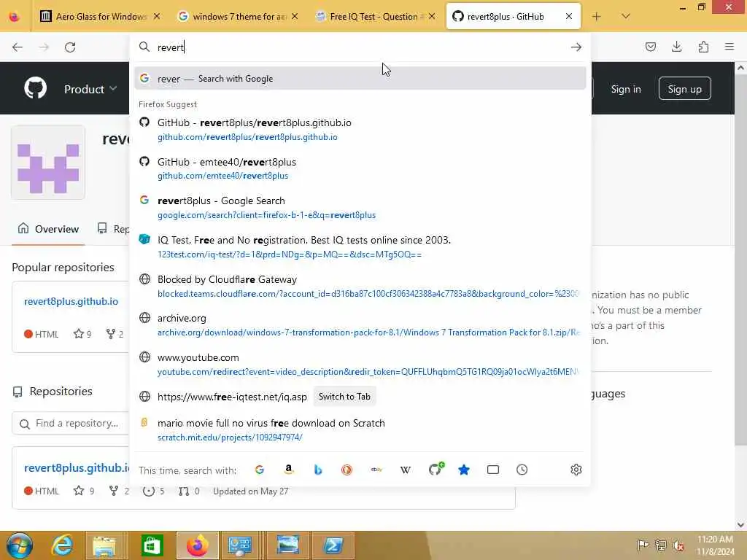The image size is (747, 560).
Task: Click the page vertical scrollbar thumb
Action: tap(741, 260)
